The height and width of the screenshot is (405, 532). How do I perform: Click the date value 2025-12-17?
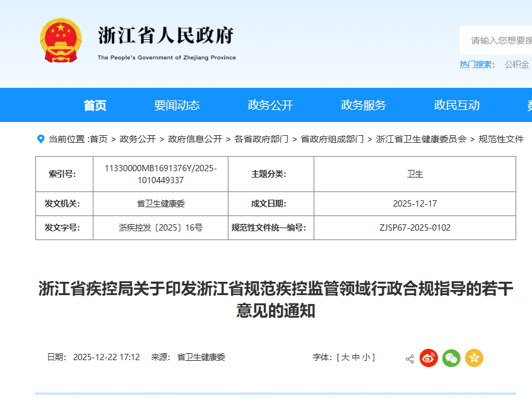415,203
